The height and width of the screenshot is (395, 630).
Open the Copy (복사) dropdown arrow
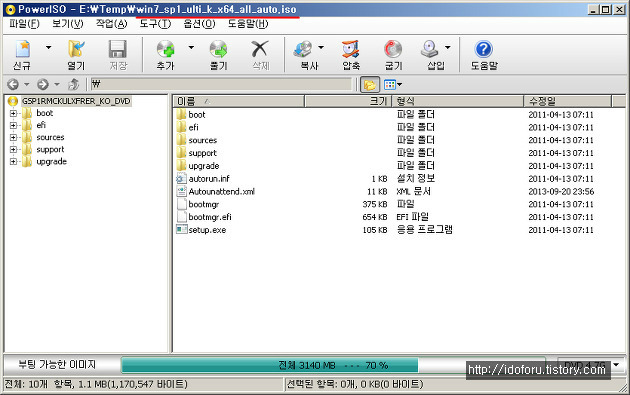point(321,47)
